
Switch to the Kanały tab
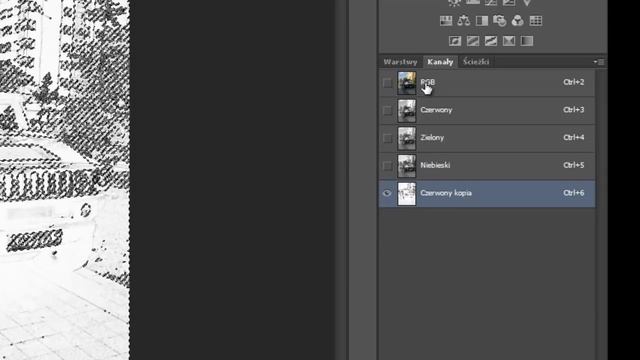(x=440, y=62)
